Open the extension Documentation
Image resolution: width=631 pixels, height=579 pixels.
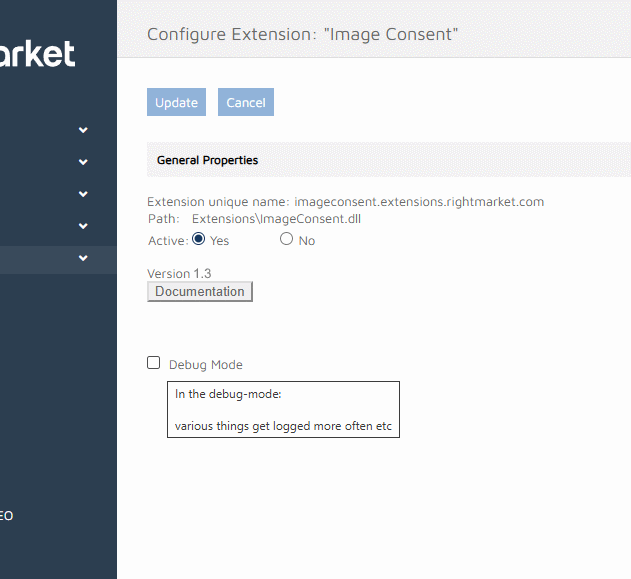point(200,292)
